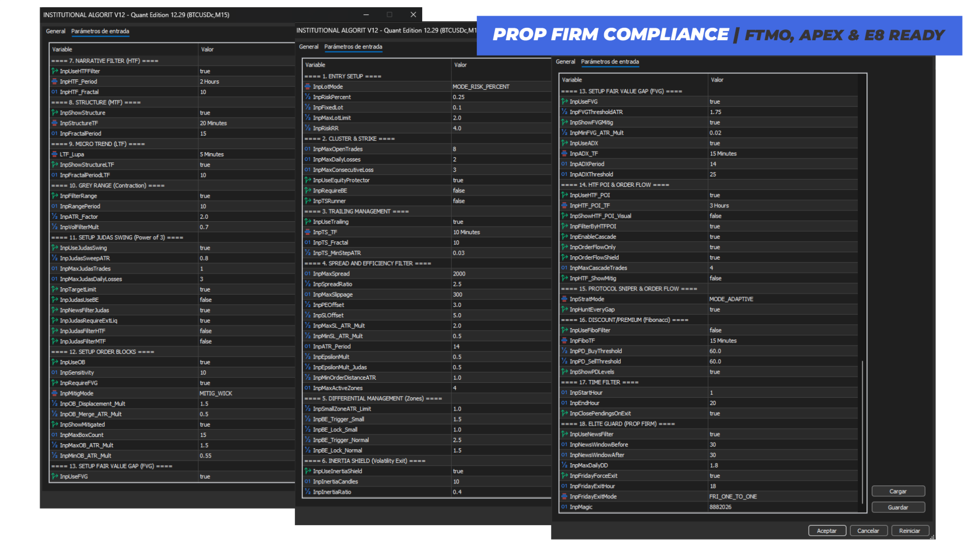Click the LTF_Lupa enum icon
Viewport: 980px width, 552px height.
coord(54,154)
